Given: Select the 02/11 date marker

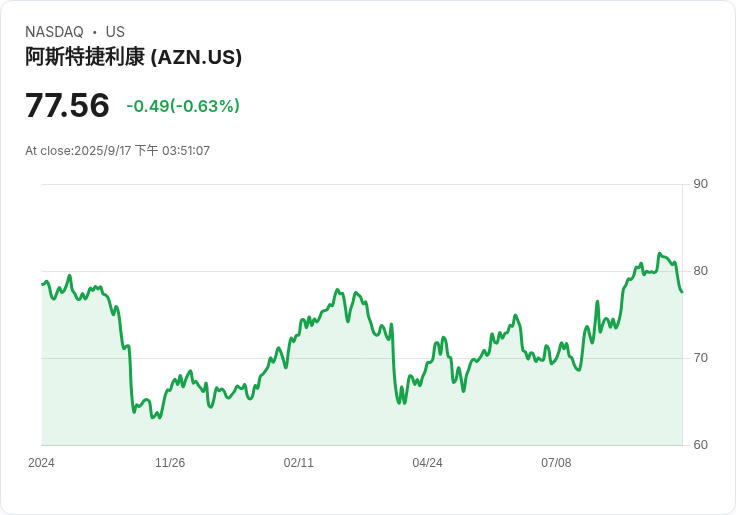Looking at the screenshot, I should point(299,463).
